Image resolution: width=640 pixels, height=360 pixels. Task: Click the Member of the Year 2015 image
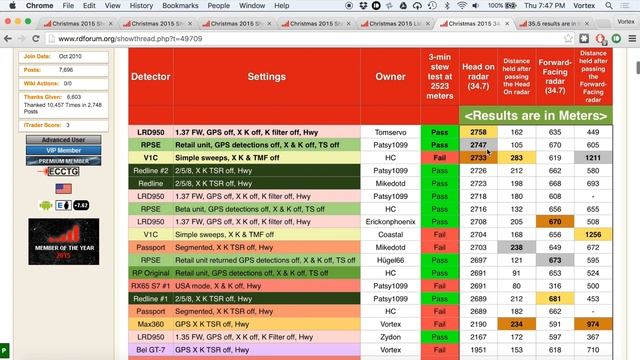coord(64,242)
